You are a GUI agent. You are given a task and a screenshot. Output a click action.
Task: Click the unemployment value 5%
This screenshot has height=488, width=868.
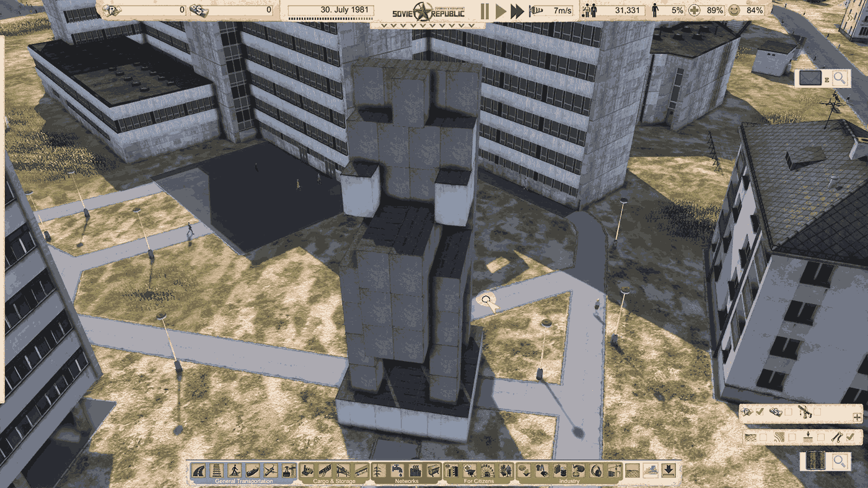coord(677,11)
